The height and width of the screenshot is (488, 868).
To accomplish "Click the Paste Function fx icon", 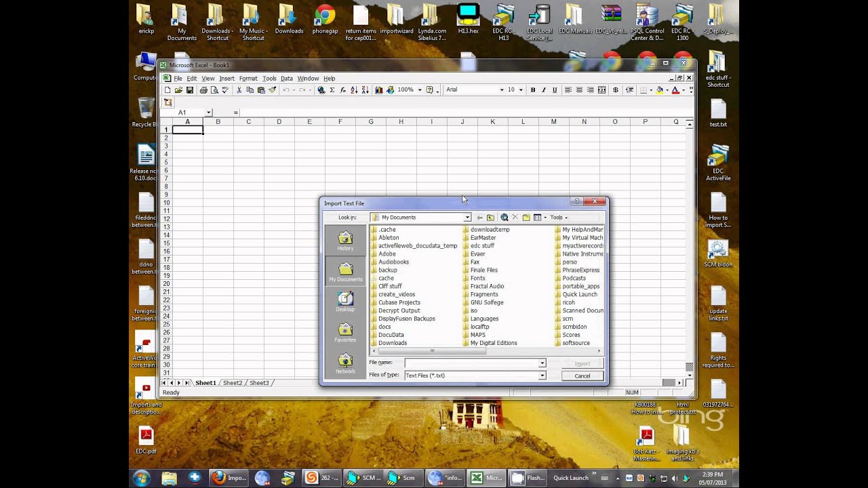I will click(x=343, y=89).
